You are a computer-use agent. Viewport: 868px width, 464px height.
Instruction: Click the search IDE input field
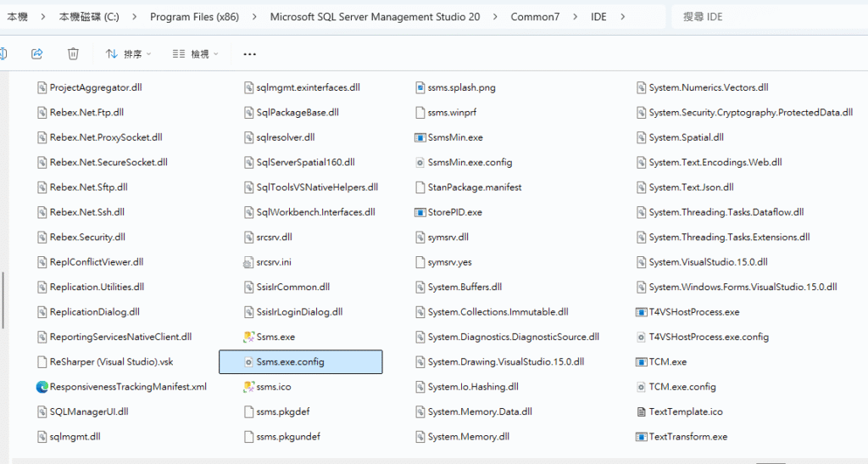[770, 17]
